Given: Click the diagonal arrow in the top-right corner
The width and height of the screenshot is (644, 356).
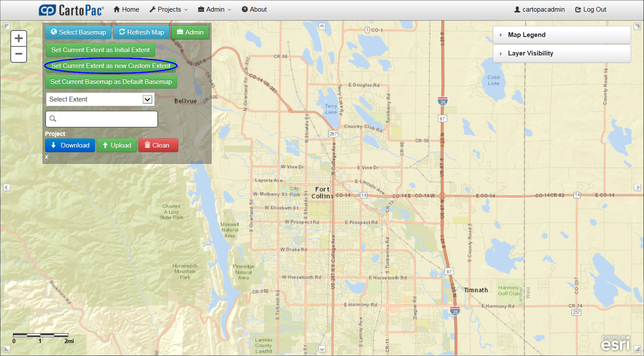Looking at the screenshot, I should (x=638, y=27).
